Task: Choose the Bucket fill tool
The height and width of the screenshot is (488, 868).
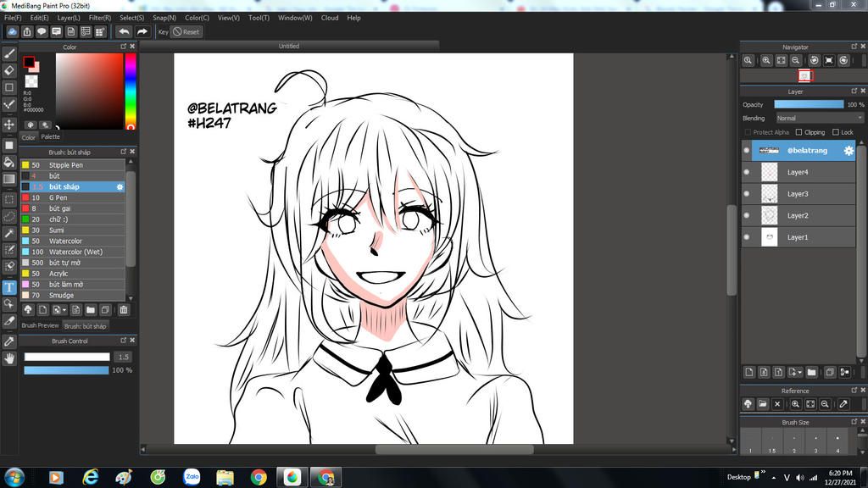Action: 8,162
